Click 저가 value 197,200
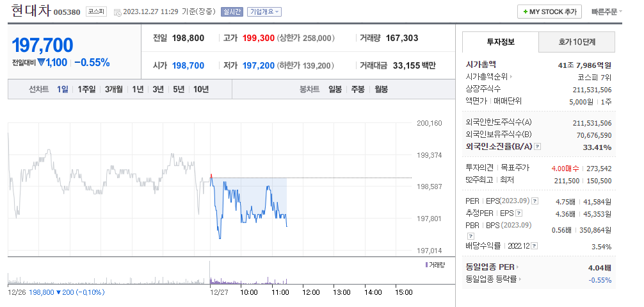Screen dimensions: 644x307 (x=259, y=66)
